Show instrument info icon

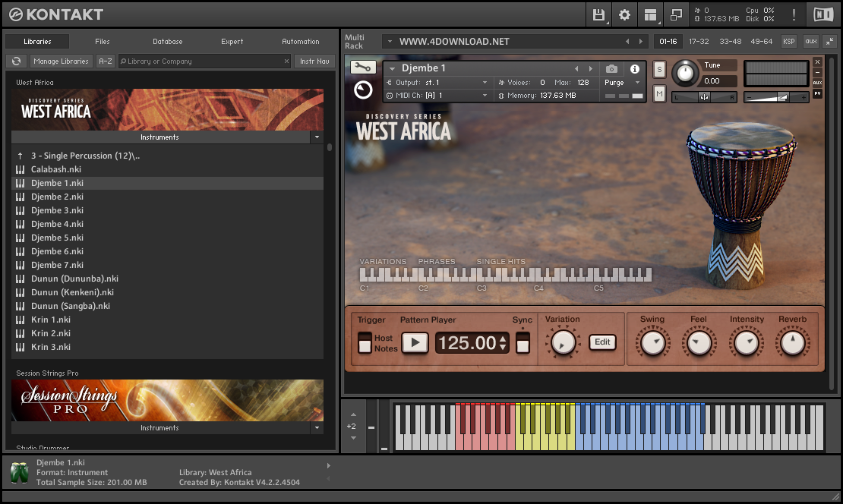(x=635, y=69)
